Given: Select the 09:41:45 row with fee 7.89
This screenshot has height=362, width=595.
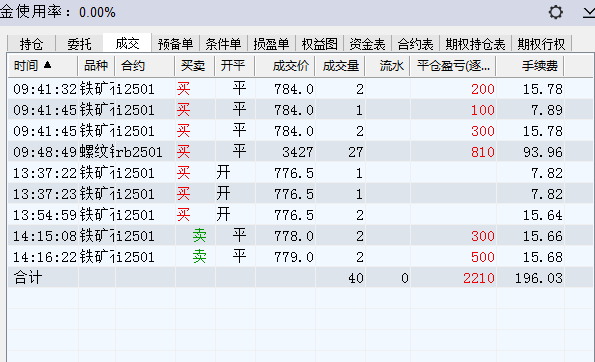Looking at the screenshot, I should pos(300,110).
